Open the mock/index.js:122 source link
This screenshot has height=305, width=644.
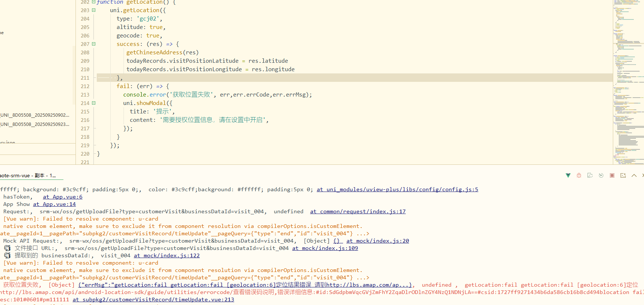click(166, 255)
